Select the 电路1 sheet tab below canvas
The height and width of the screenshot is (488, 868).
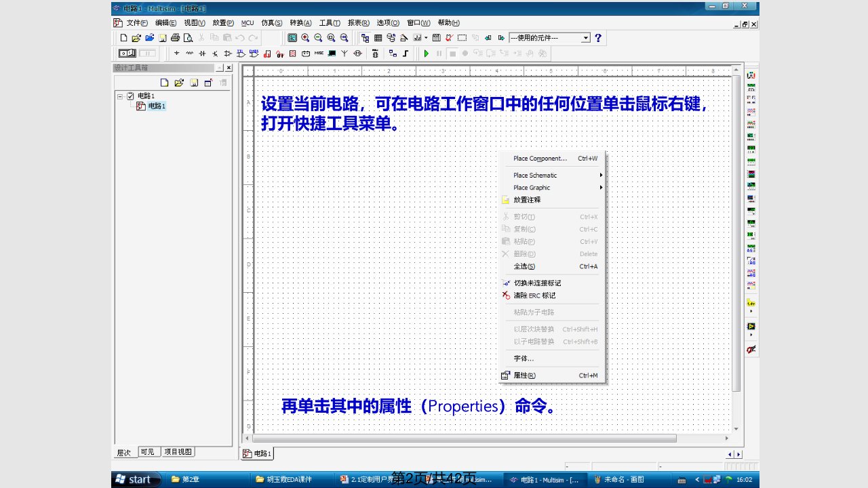pyautogui.click(x=258, y=453)
